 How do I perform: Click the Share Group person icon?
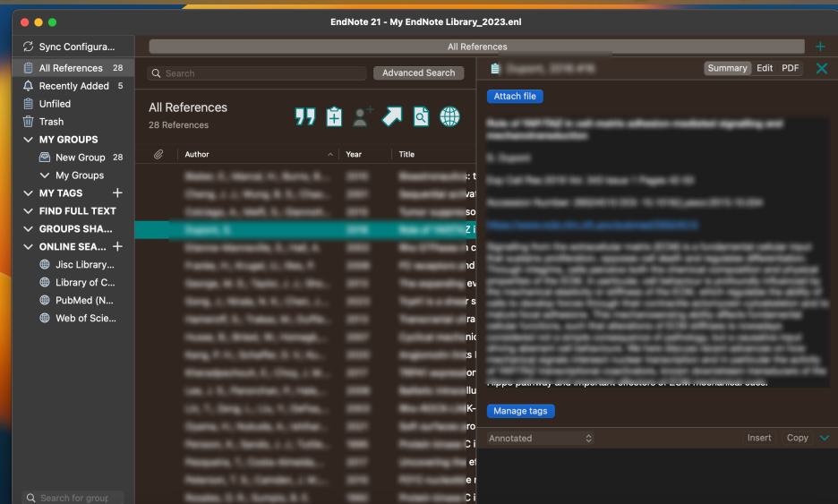point(363,116)
